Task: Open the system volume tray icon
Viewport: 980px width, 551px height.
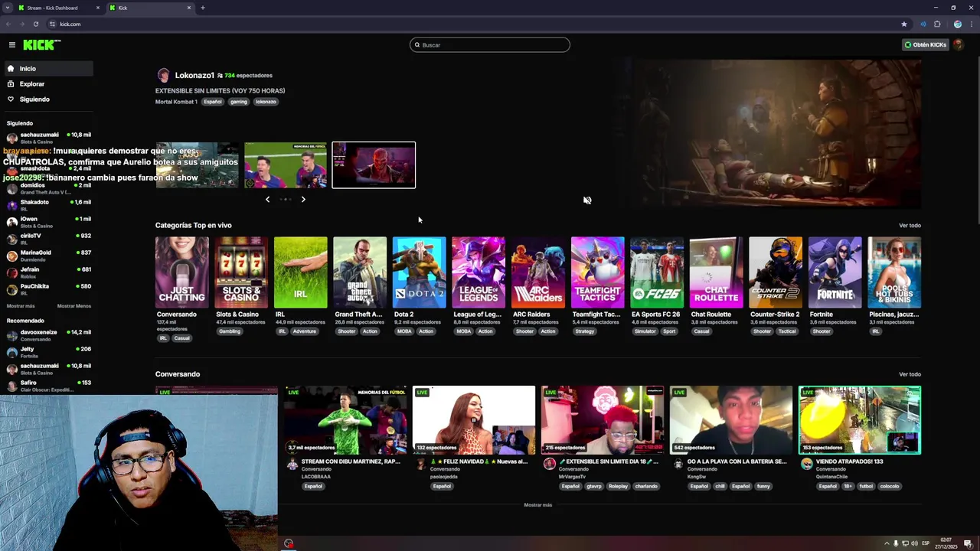Action: tap(914, 543)
